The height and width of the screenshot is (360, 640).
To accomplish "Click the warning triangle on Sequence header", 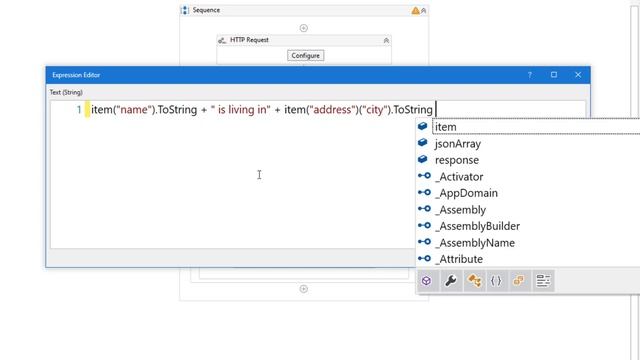I will [415, 11].
